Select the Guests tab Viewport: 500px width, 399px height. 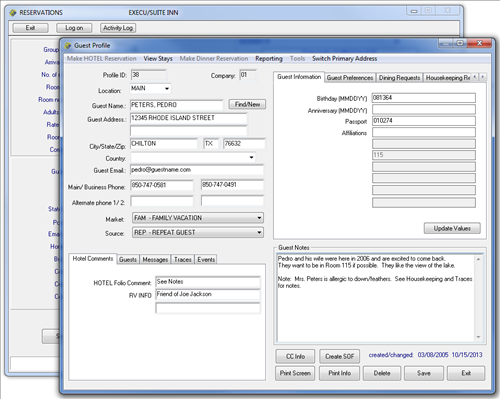128,259
